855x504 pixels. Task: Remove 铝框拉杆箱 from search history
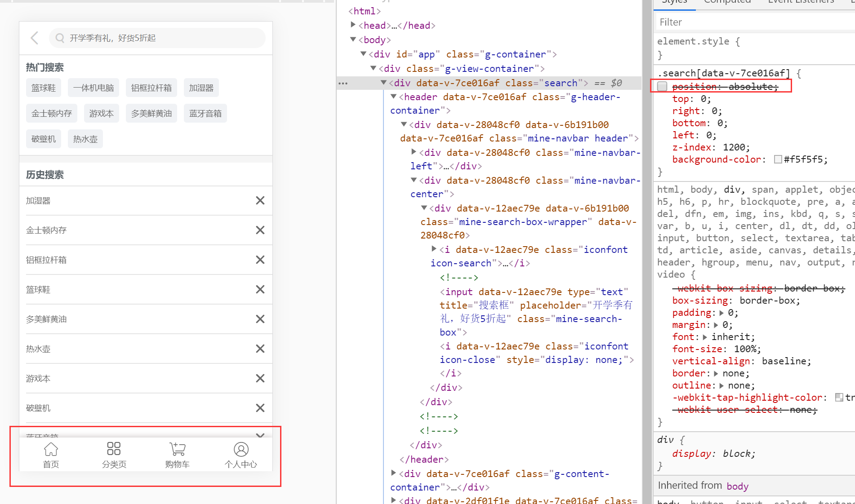pos(260,260)
